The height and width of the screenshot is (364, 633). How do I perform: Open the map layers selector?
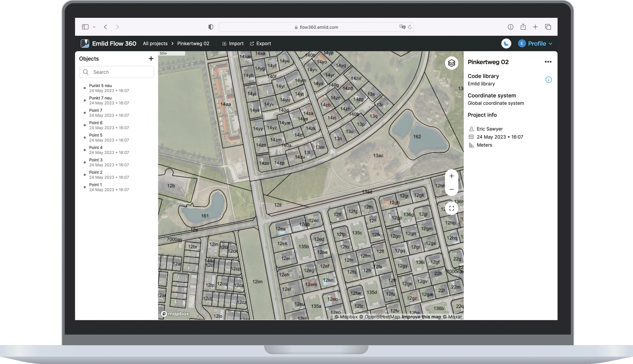pyautogui.click(x=451, y=63)
